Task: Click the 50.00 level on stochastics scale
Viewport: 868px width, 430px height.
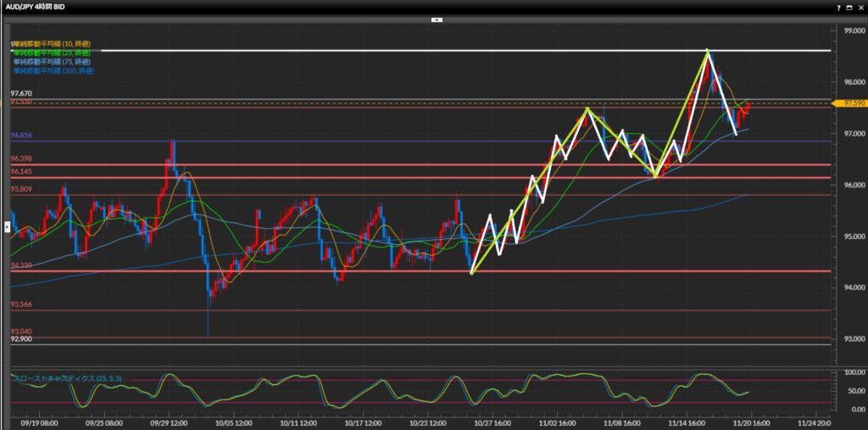Action: pyautogui.click(x=849, y=390)
